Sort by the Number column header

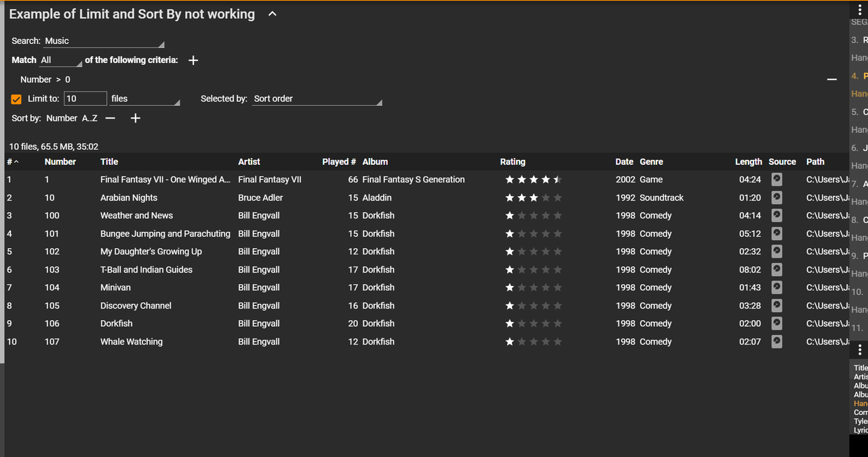pos(60,161)
